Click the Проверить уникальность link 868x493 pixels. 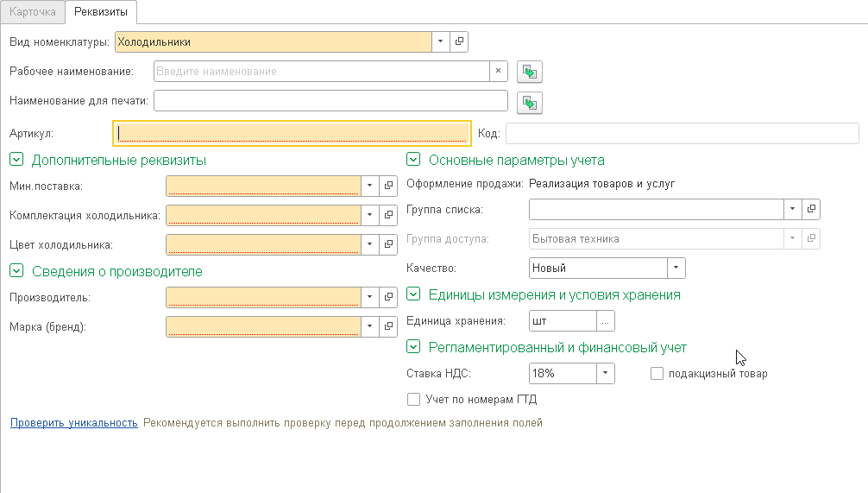73,423
